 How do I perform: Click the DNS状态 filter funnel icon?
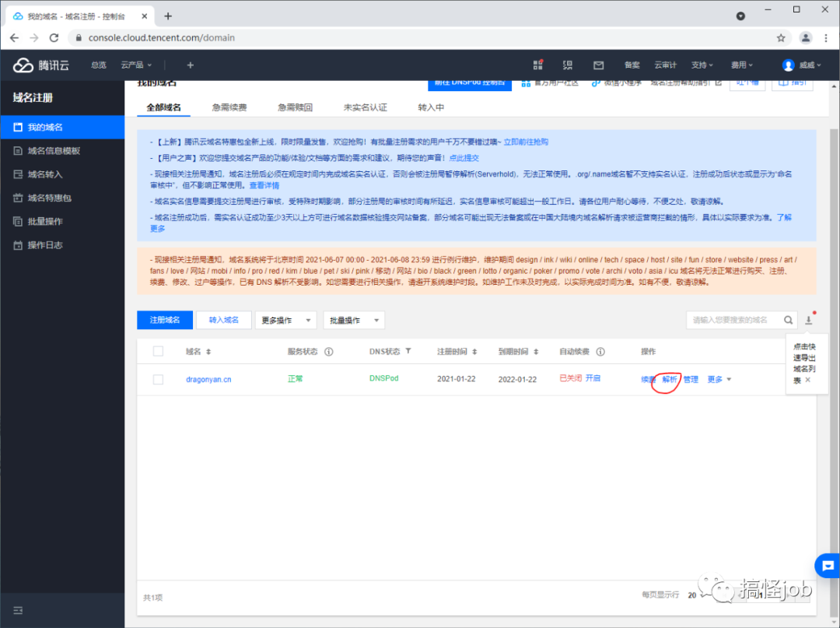coord(408,351)
